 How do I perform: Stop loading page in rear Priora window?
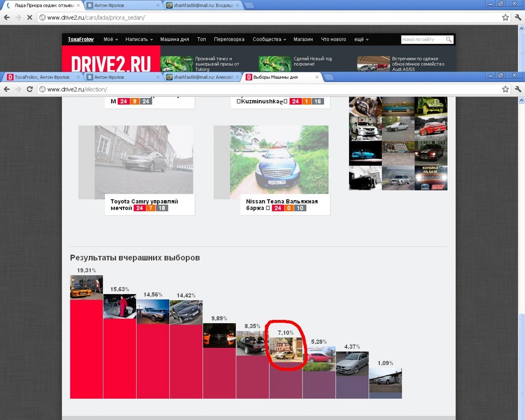(30, 17)
